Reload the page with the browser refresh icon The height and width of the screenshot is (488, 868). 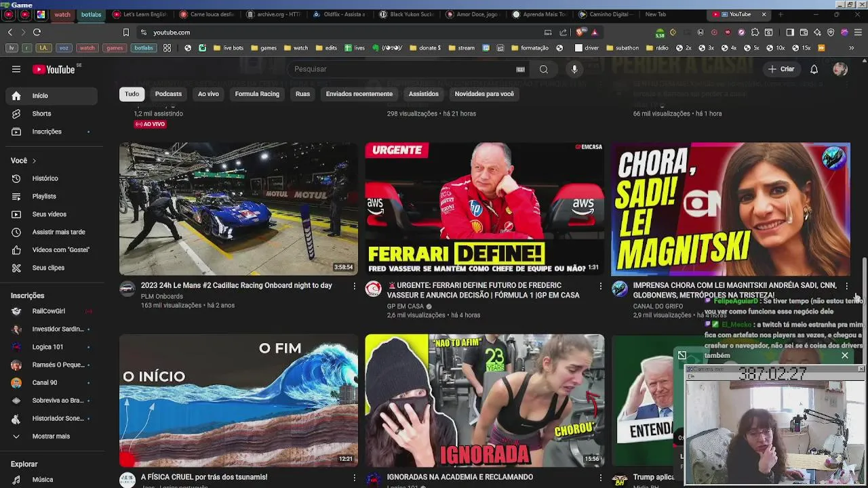tap(37, 32)
